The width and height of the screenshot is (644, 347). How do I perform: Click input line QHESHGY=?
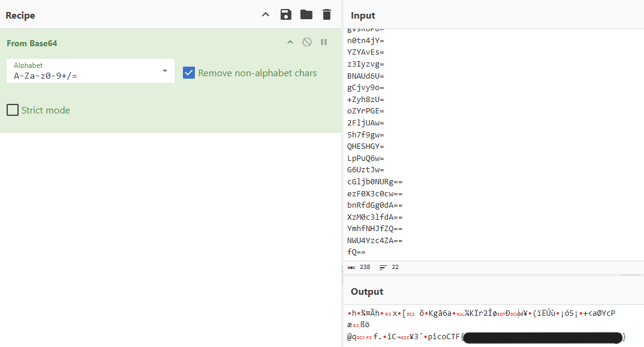366,146
